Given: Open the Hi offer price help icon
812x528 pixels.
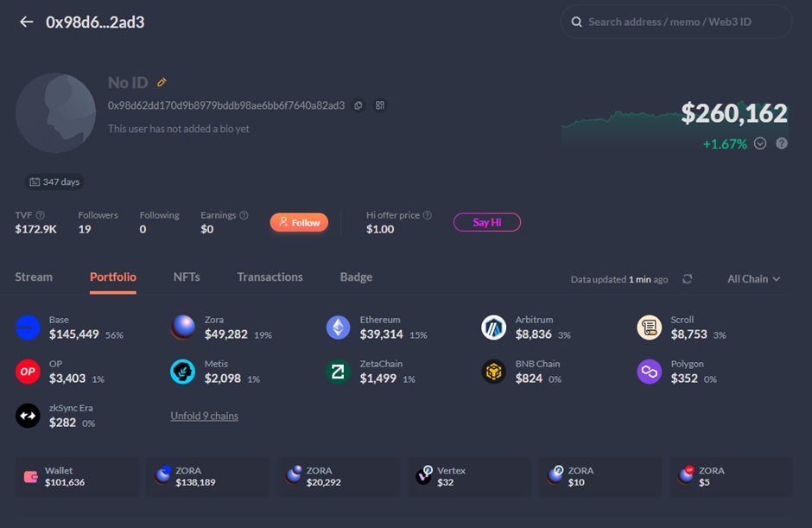Looking at the screenshot, I should tap(428, 215).
